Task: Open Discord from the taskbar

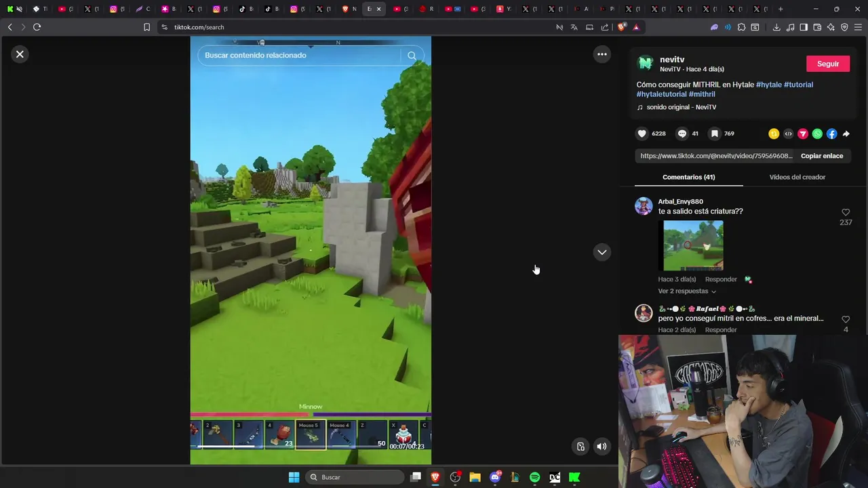Action: 495,477
